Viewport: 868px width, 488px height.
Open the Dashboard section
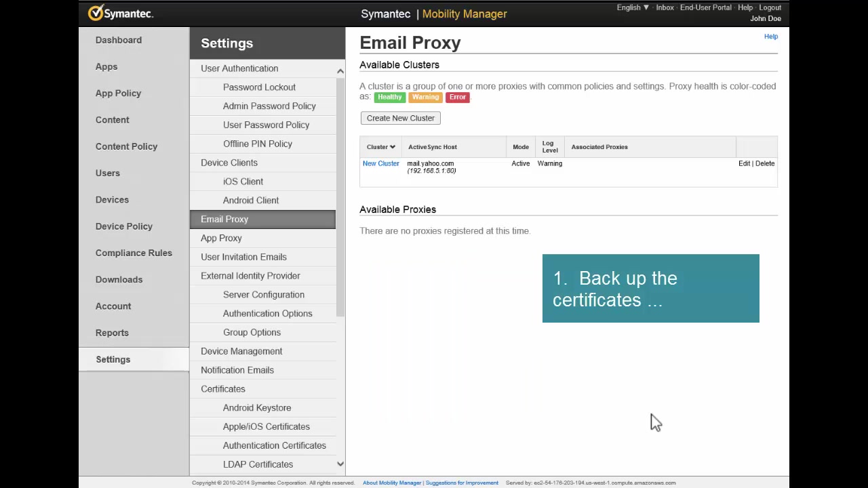pyautogui.click(x=119, y=40)
